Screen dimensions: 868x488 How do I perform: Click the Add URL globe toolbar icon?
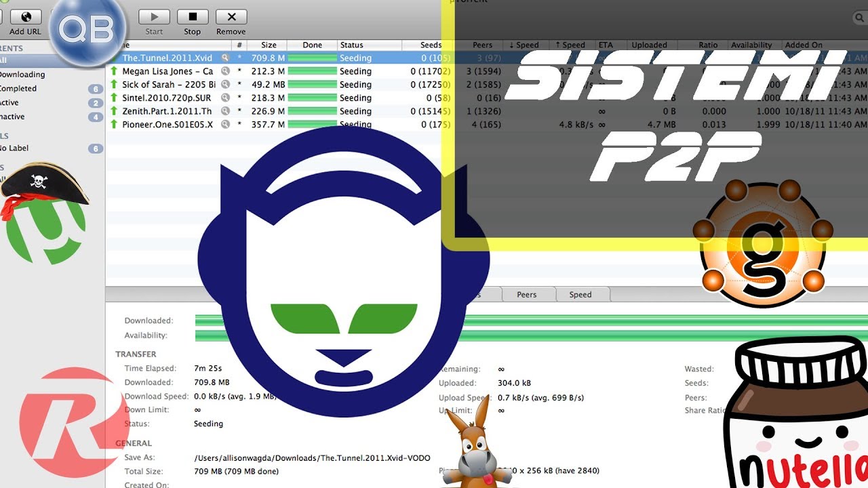pos(25,17)
